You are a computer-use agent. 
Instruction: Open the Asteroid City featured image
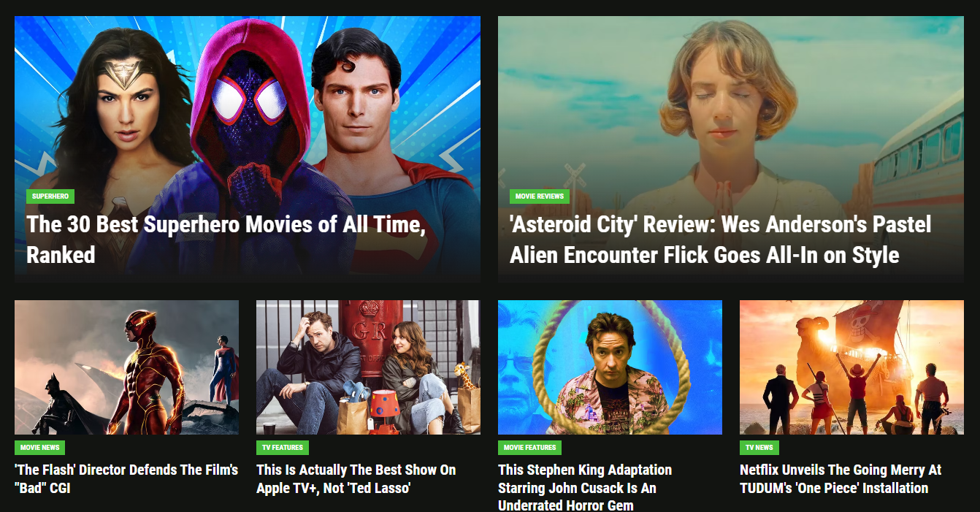click(x=730, y=149)
